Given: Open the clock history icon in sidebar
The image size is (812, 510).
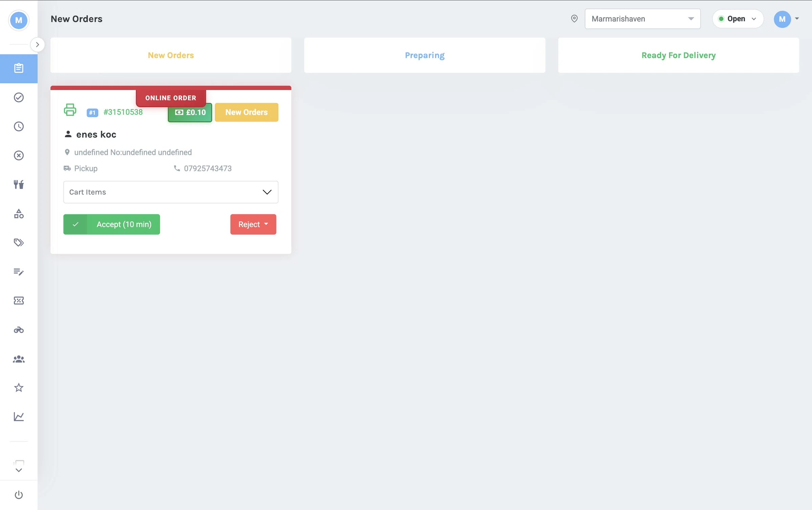Looking at the screenshot, I should click(19, 127).
